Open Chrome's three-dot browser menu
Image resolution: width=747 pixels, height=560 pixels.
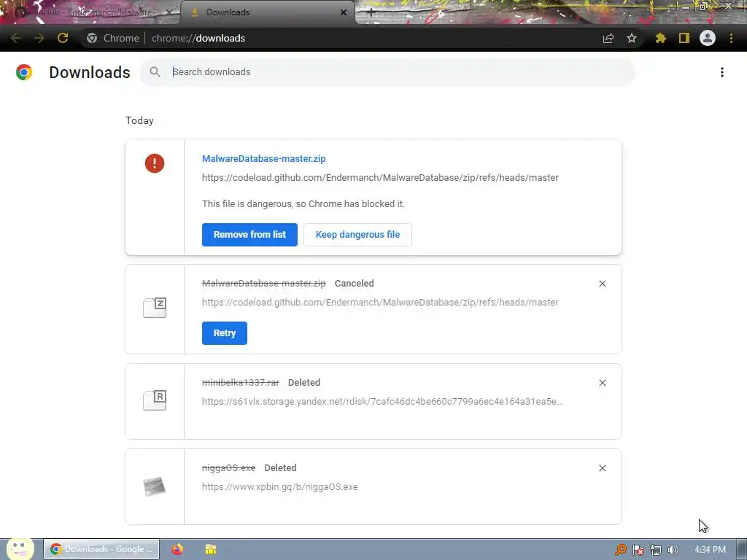coord(731,38)
